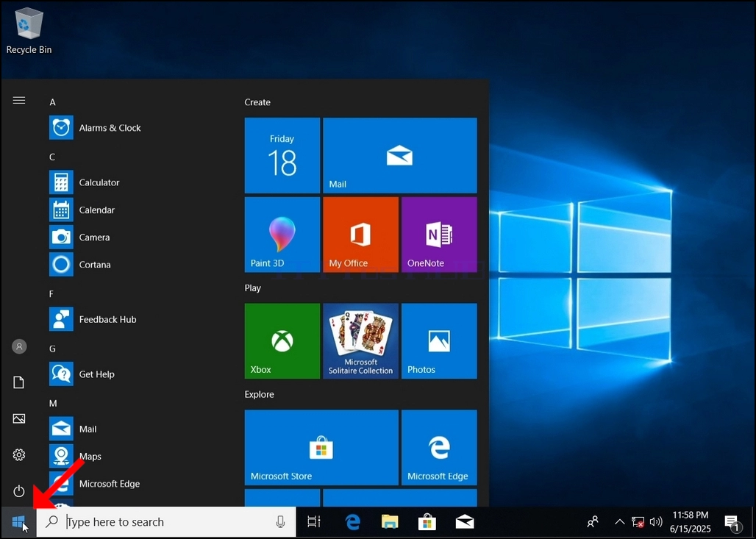Open the user account icon
Screen dimensions: 756x539
[x=19, y=346]
